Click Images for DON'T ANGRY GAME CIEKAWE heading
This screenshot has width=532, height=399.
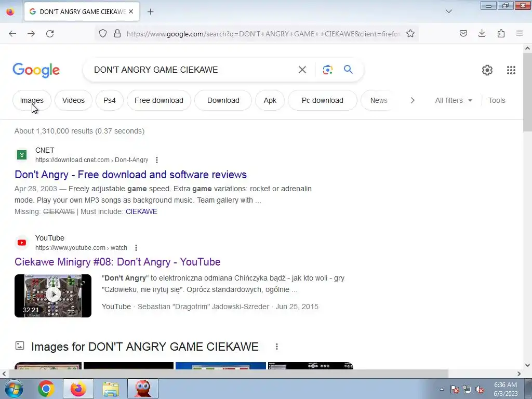145,347
